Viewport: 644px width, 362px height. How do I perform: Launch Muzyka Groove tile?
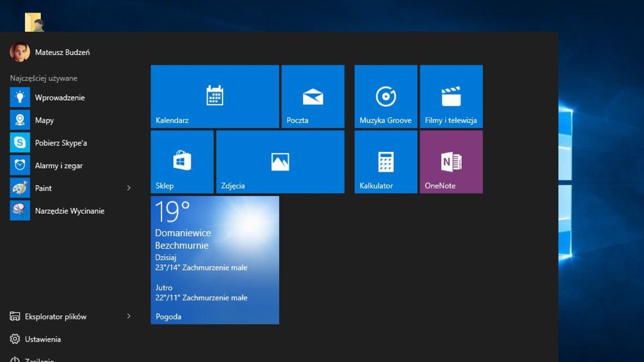(x=386, y=96)
